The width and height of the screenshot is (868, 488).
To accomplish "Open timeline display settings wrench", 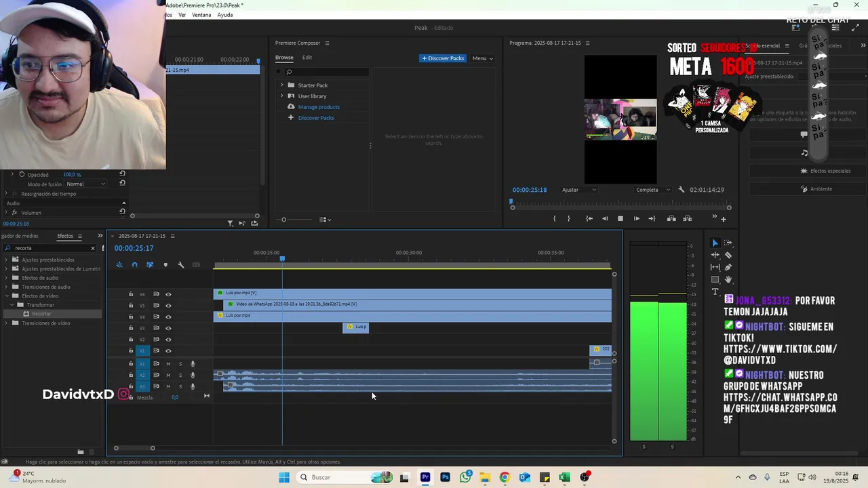I will tap(181, 265).
